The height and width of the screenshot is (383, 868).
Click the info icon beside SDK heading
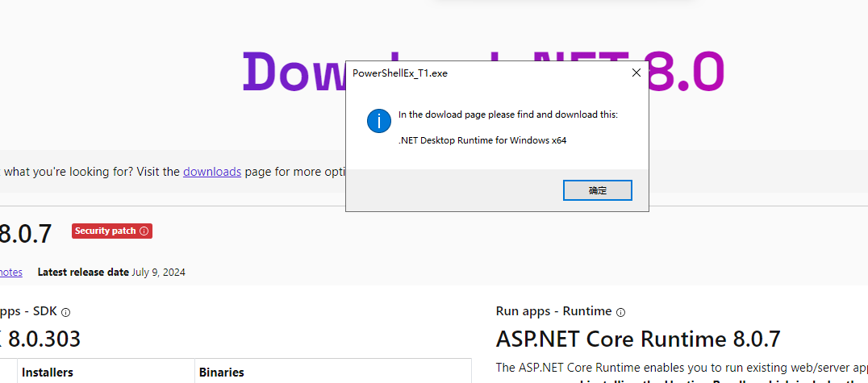[66, 312]
